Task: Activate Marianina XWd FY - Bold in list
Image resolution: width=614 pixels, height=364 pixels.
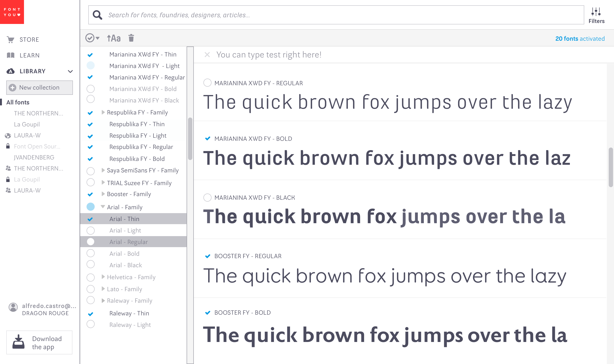Action: 91,89
